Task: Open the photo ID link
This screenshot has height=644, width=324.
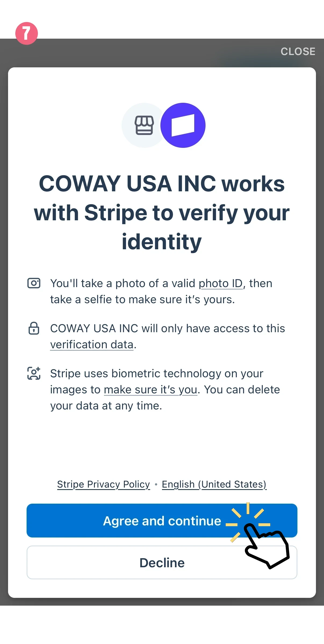Action: 221,283
